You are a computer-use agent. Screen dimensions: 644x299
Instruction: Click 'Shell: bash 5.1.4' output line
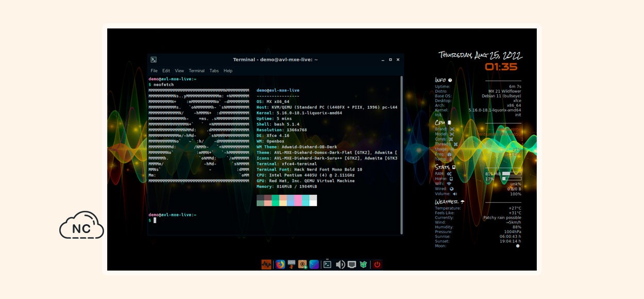coord(277,124)
